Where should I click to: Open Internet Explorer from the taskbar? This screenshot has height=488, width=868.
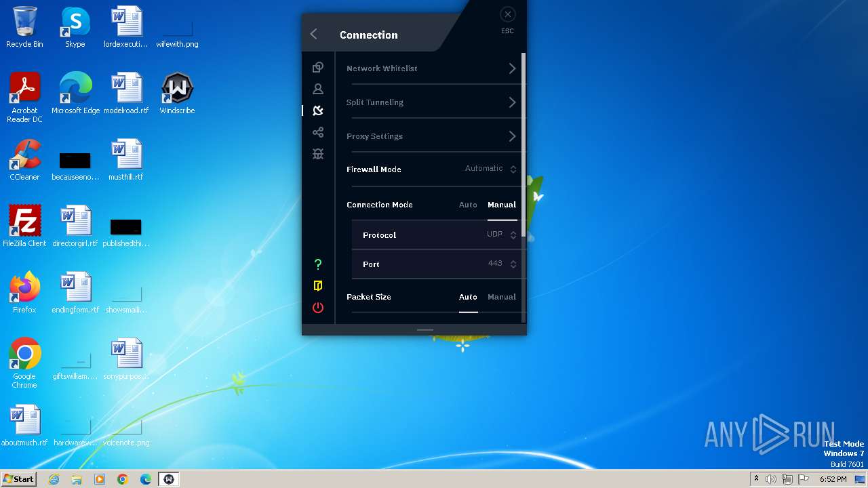click(54, 479)
